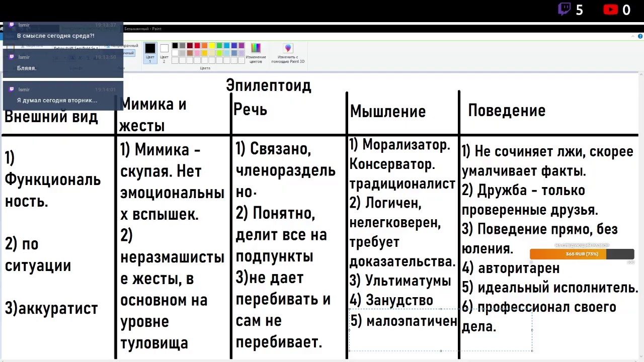This screenshot has width=644, height=362.
Task: Pick the brown palette swatch
Action: click(190, 53)
